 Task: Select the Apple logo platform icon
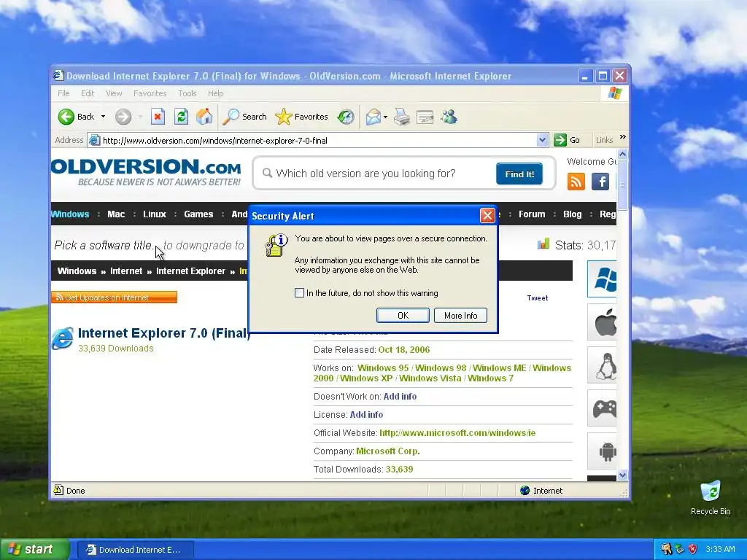click(602, 323)
